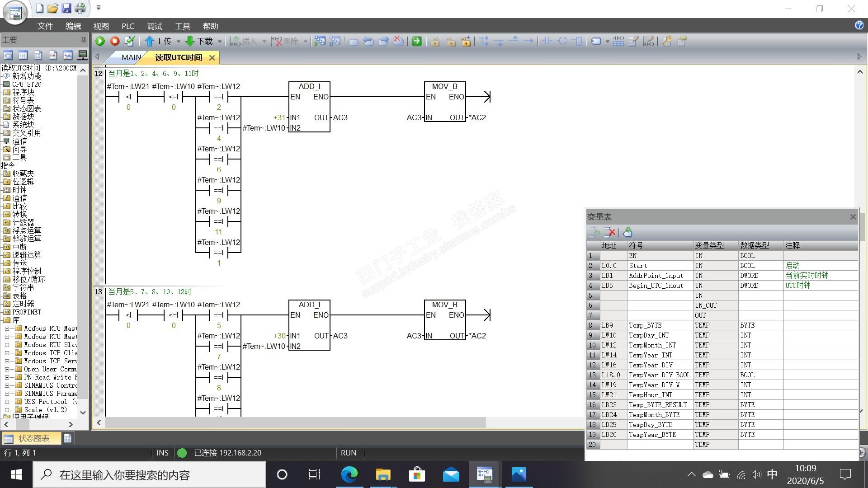Close the 读取UTC时间 tab
This screenshot has width=868, height=488.
(x=212, y=57)
